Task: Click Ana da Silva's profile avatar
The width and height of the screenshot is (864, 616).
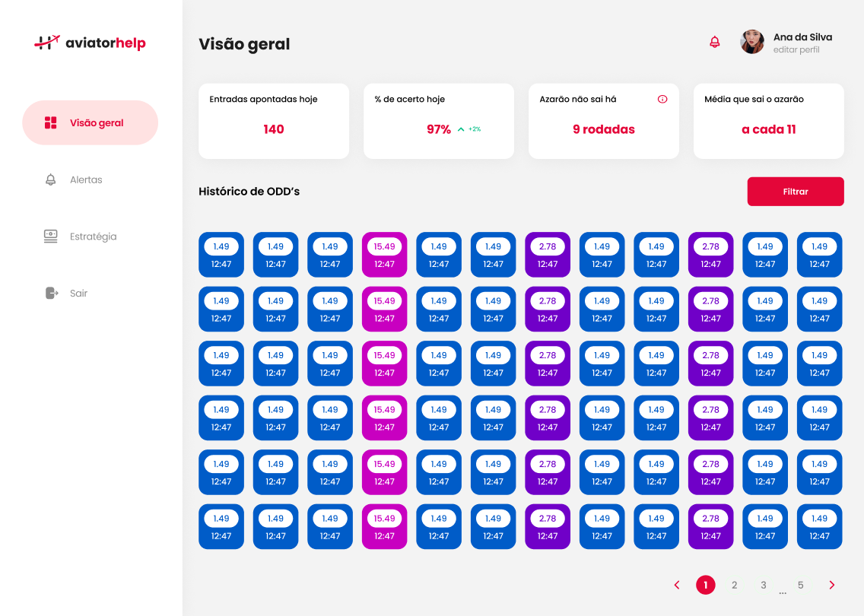Action: pos(752,42)
